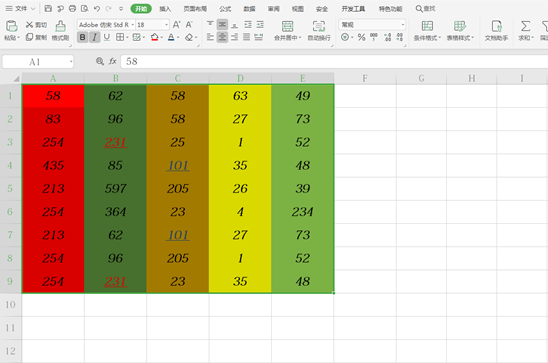Align cell text to the left
The height and width of the screenshot is (363, 548).
210,37
